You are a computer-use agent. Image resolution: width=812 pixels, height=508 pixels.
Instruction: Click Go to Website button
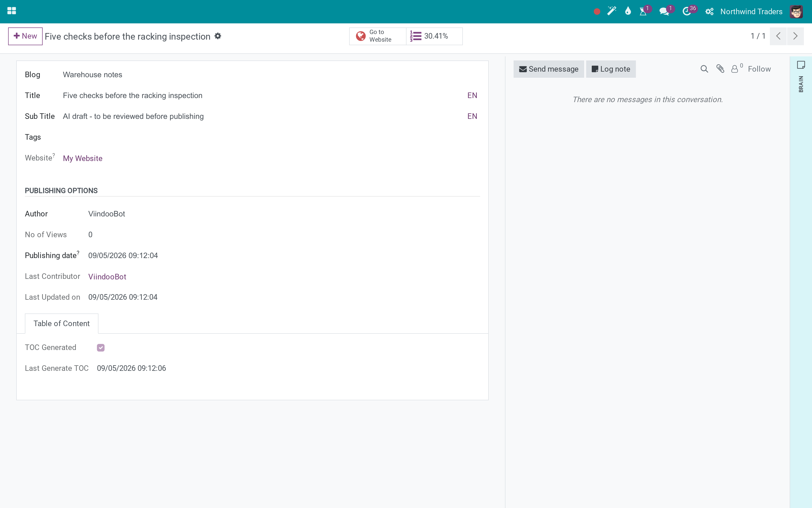pyautogui.click(x=378, y=36)
